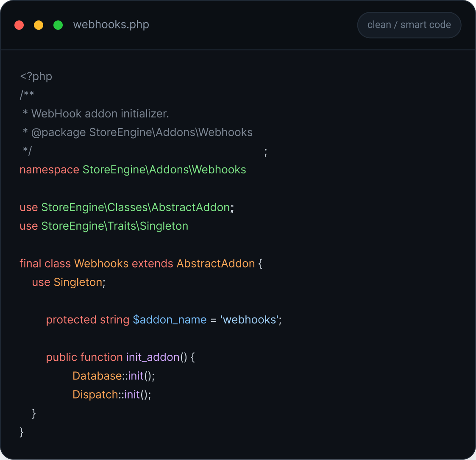Click the Database::init() call
Image resolution: width=476 pixels, height=460 pixels.
[114, 376]
